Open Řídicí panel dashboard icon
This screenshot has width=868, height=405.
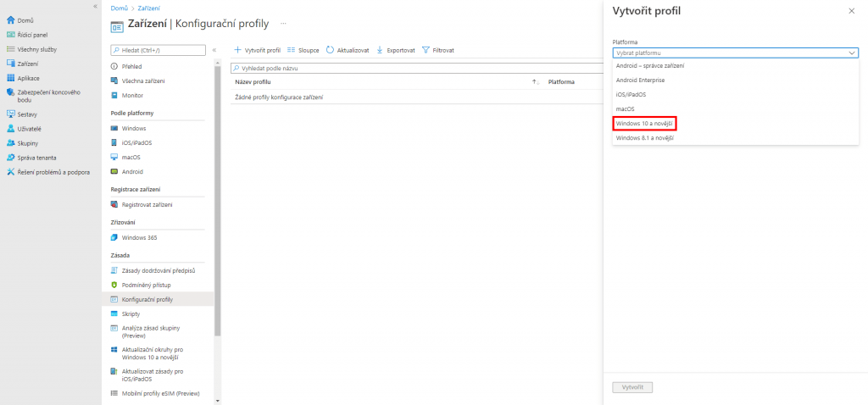(x=11, y=35)
